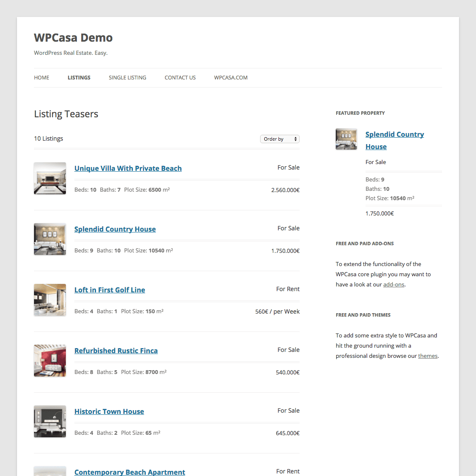This screenshot has width=476, height=476.
Task: Open the "Unique Villa With Private Beach" listing
Action: [x=128, y=168]
